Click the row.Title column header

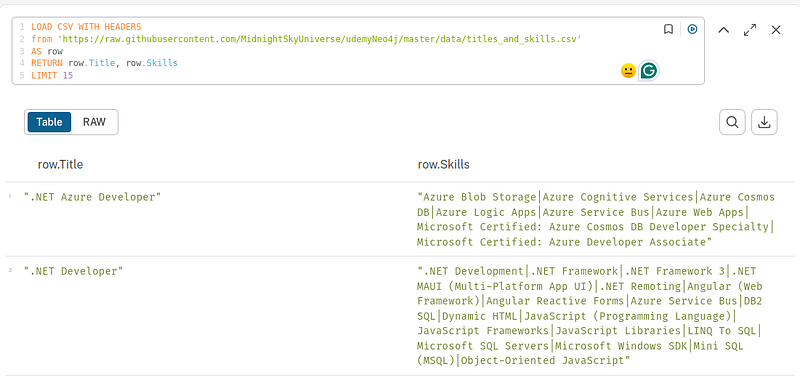click(x=61, y=164)
